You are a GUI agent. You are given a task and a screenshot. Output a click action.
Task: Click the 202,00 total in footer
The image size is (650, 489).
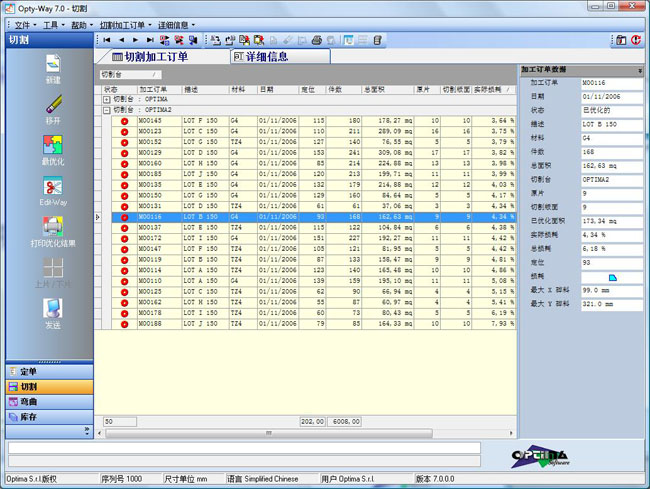click(312, 421)
